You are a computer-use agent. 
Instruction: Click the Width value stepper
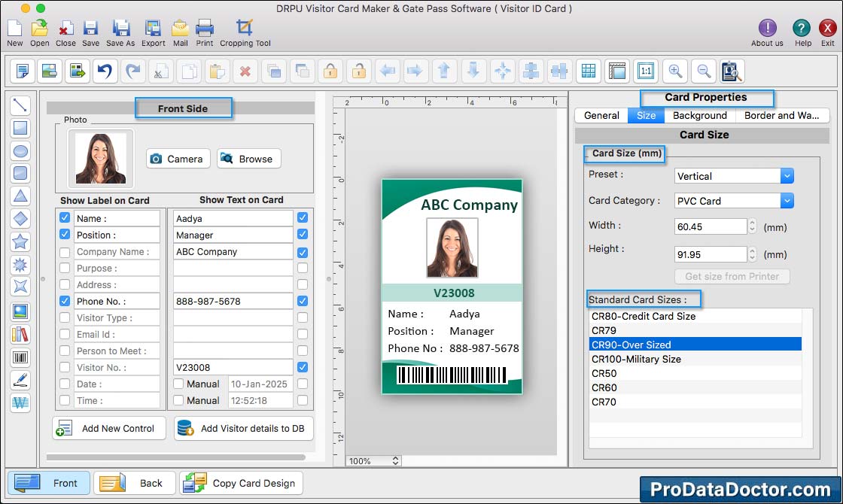pos(752,226)
